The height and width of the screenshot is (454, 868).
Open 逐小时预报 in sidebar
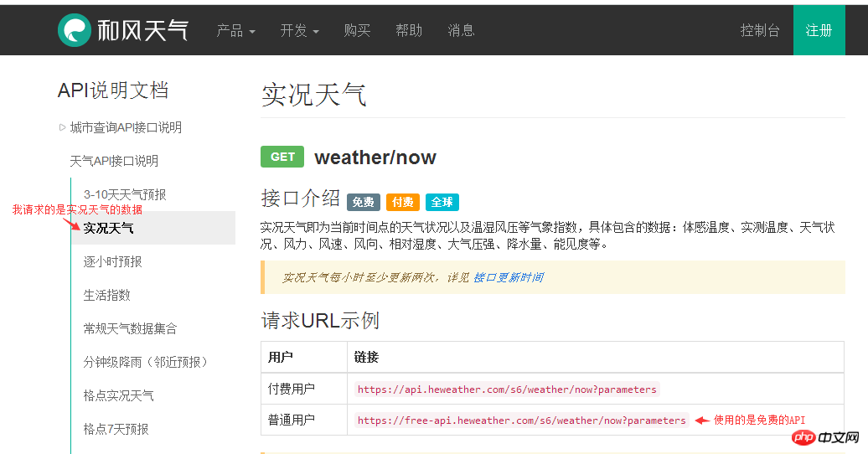point(112,262)
